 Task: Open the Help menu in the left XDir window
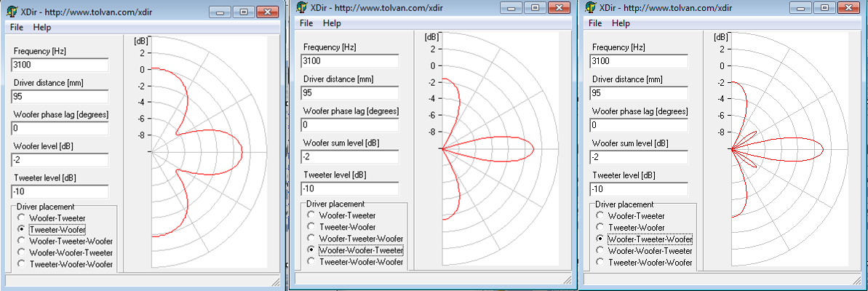click(x=42, y=27)
